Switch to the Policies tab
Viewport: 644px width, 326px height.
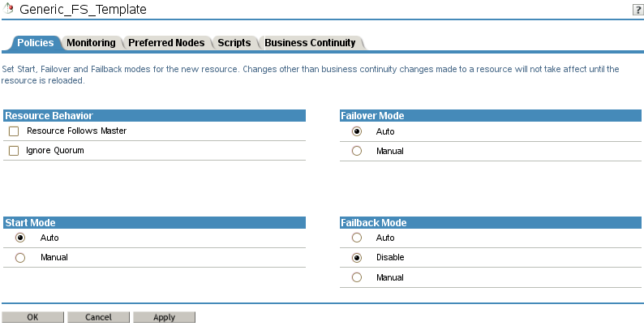pos(35,43)
